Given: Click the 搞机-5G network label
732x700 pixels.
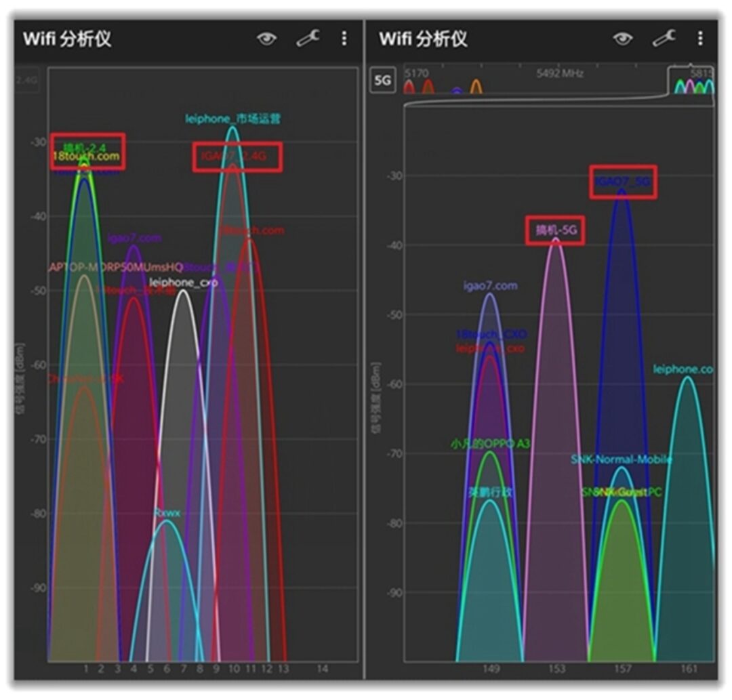Looking at the screenshot, I should [x=556, y=230].
